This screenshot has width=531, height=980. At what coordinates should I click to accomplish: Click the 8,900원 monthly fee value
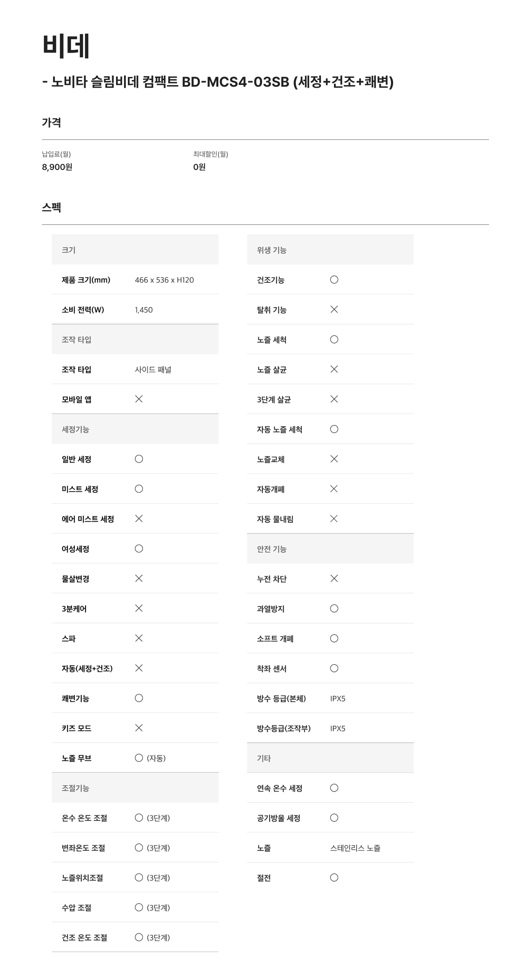pos(57,167)
